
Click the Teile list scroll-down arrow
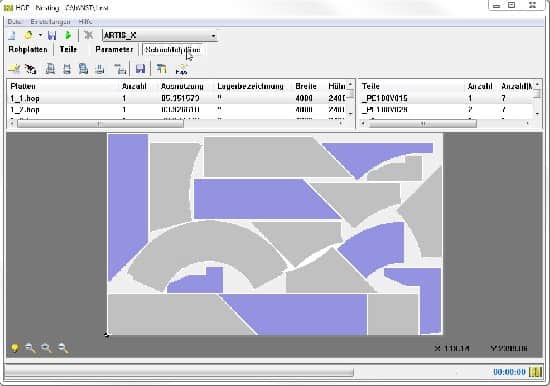(x=537, y=113)
